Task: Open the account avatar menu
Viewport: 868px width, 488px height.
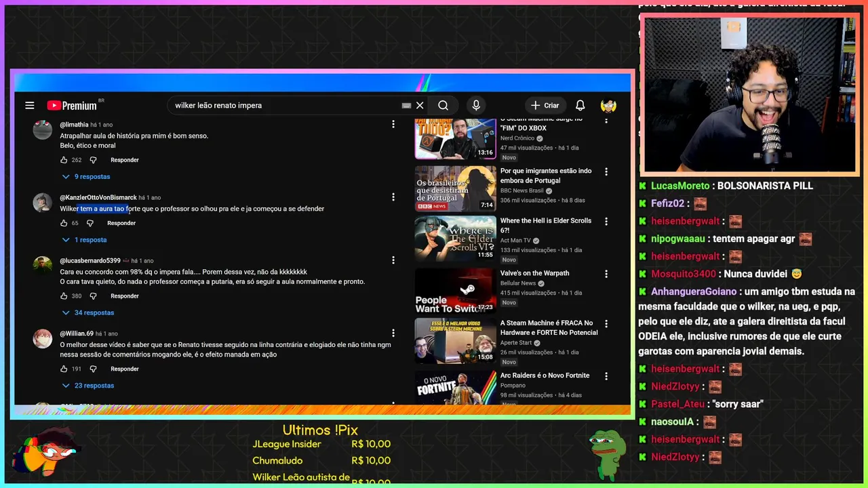Action: tap(608, 105)
